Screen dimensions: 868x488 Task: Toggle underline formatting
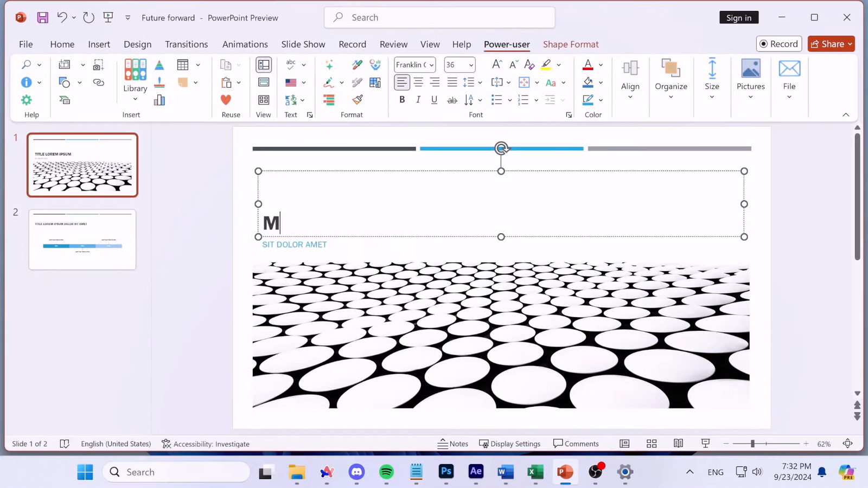pos(434,100)
